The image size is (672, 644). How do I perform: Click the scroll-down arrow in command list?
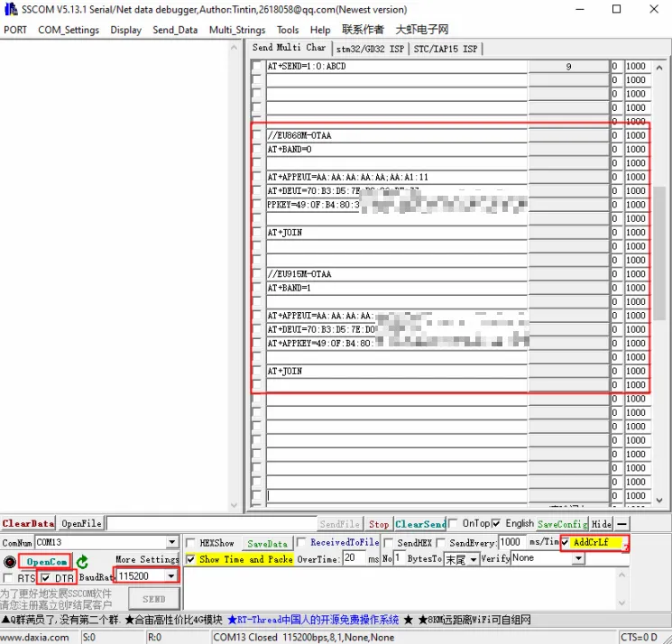pyautogui.click(x=659, y=500)
